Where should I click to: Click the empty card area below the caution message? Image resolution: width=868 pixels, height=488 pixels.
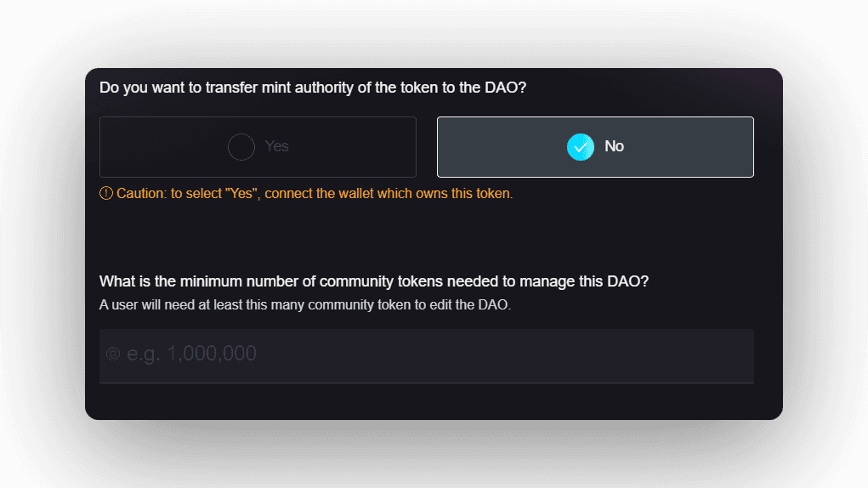point(426,234)
